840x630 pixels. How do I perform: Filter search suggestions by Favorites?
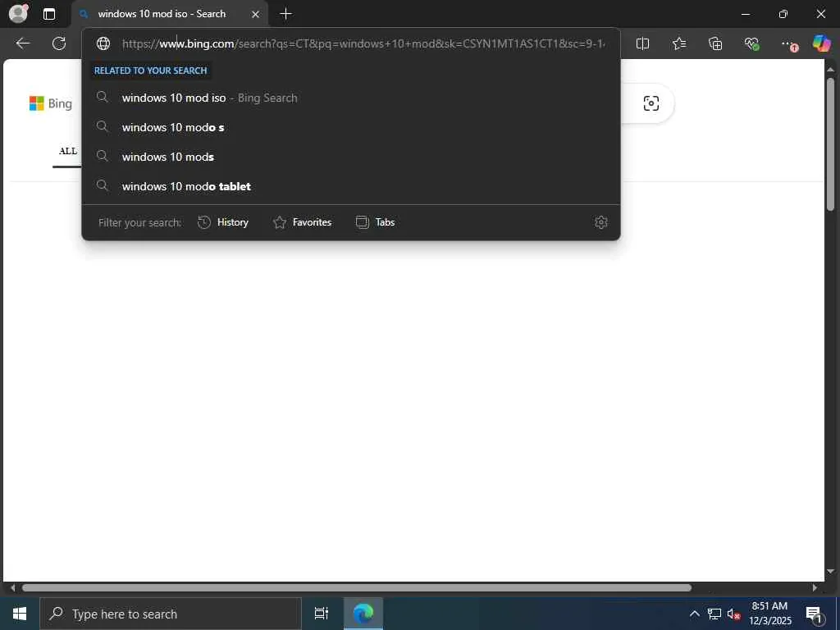302,222
